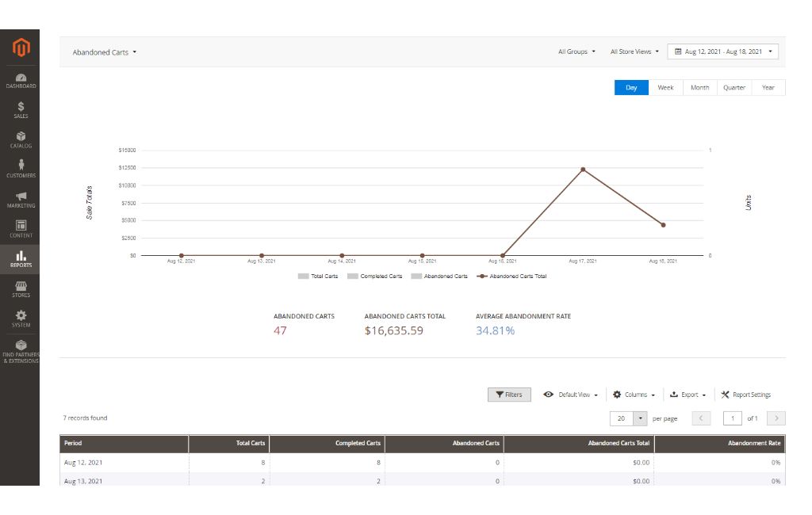Open the System sidebar menu
This screenshot has width=812, height=515.
click(x=21, y=319)
